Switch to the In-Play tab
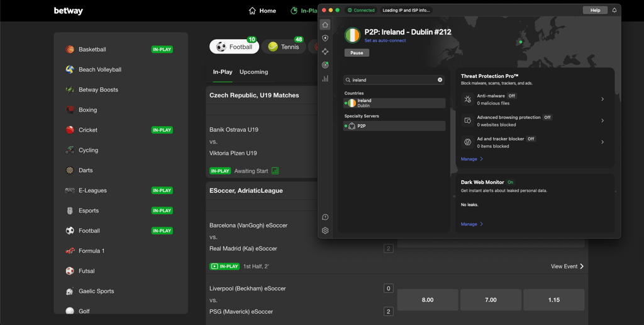Screen dimensions: 644x325 pyautogui.click(x=223, y=72)
